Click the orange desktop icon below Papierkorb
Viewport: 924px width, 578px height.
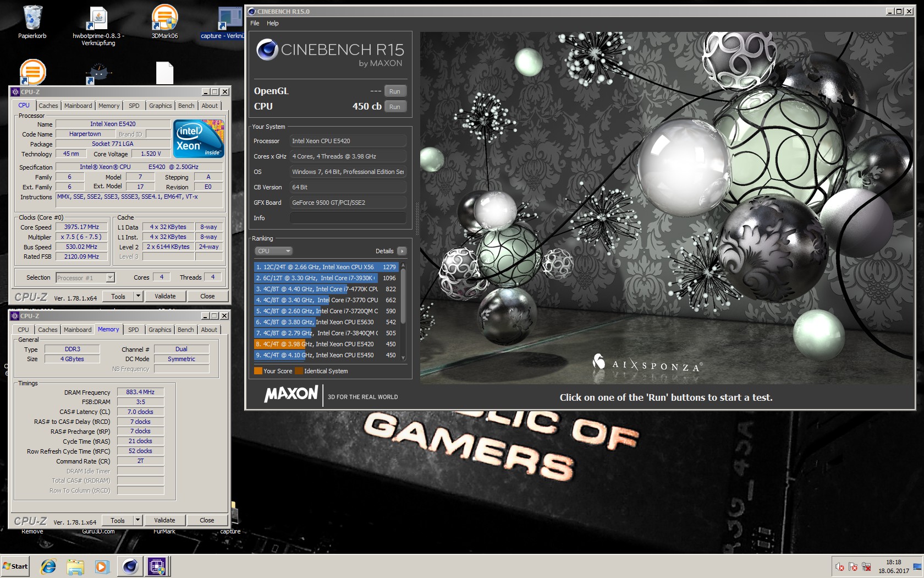[32, 72]
